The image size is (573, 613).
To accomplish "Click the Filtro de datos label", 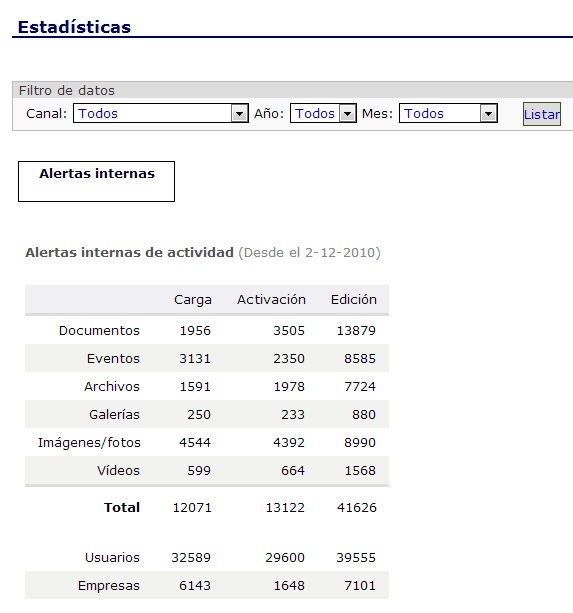I will [x=67, y=90].
